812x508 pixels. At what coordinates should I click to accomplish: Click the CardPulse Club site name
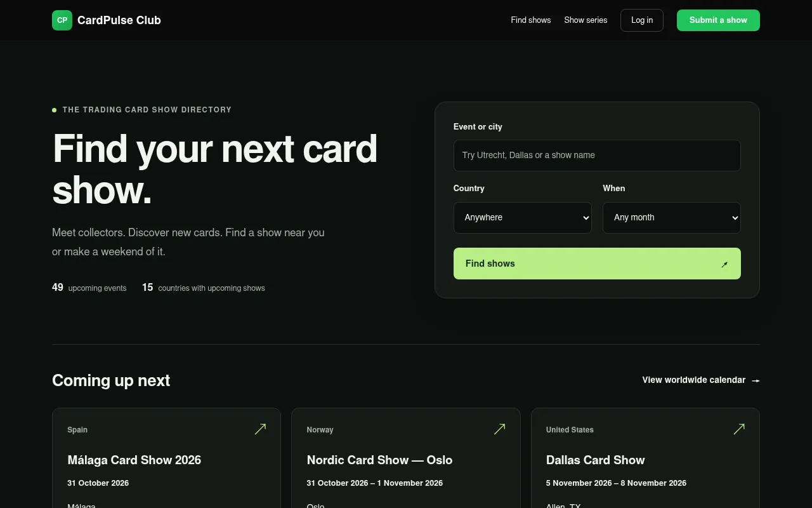[119, 20]
